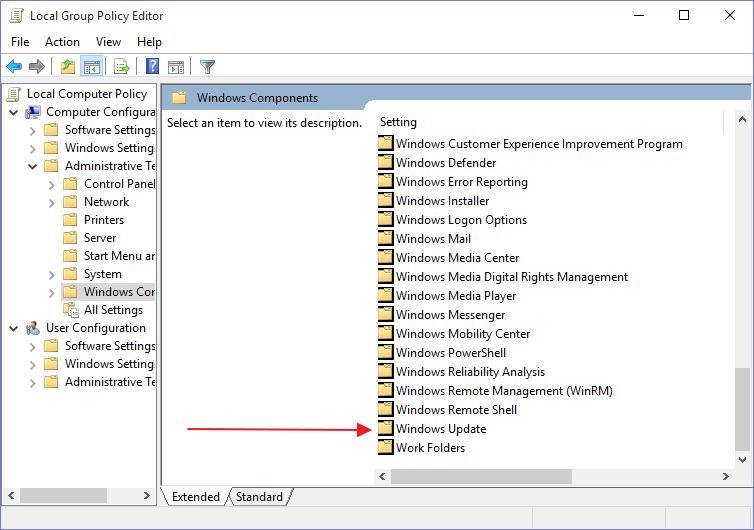Select the Windows Update folder
The width and height of the screenshot is (754, 530).
(x=440, y=429)
